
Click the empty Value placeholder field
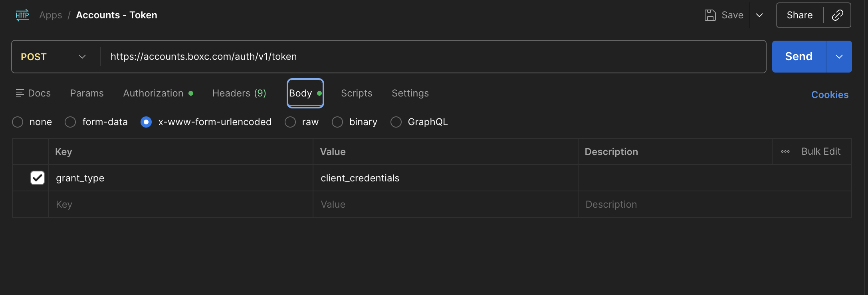pyautogui.click(x=446, y=204)
